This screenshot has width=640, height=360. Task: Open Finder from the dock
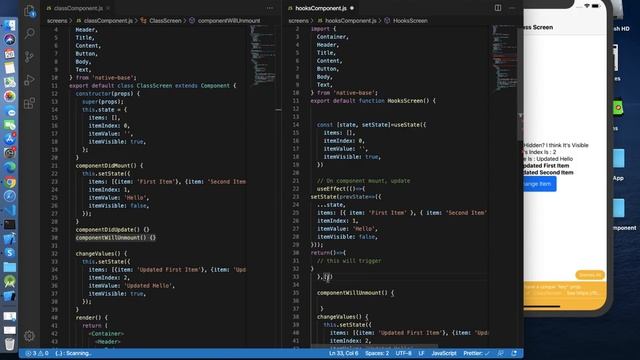9,25
